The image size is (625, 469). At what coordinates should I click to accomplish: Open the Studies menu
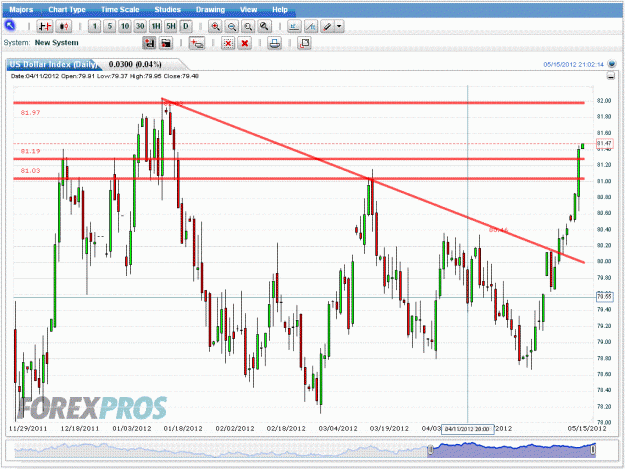167,10
